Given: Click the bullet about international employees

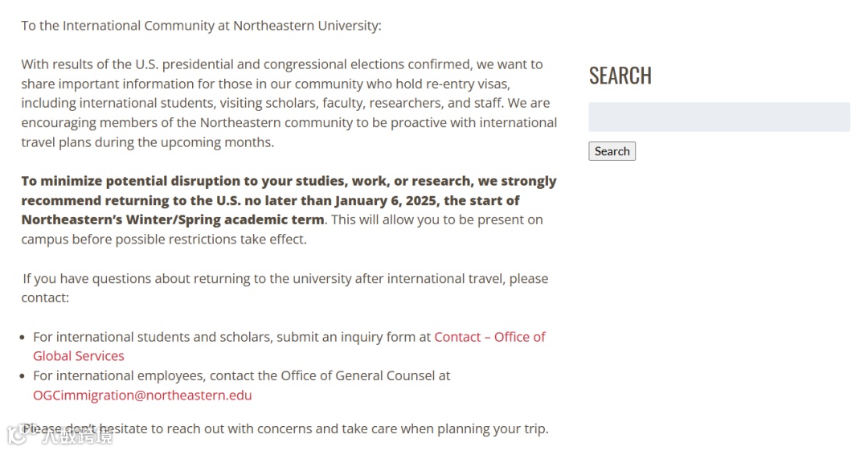Looking at the screenshot, I should (241, 375).
